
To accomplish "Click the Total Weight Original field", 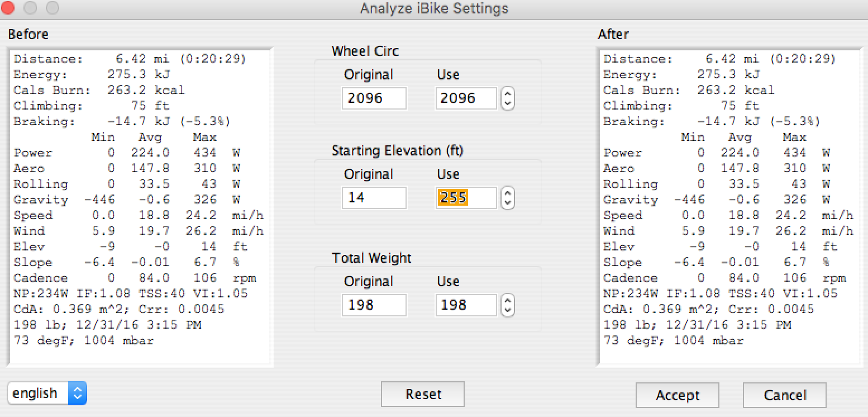I will tap(374, 305).
